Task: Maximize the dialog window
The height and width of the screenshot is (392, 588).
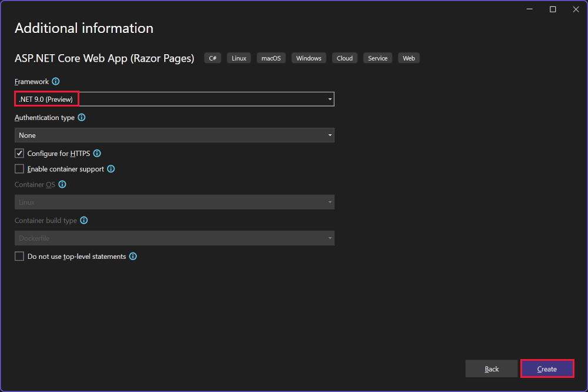Action: [x=553, y=9]
